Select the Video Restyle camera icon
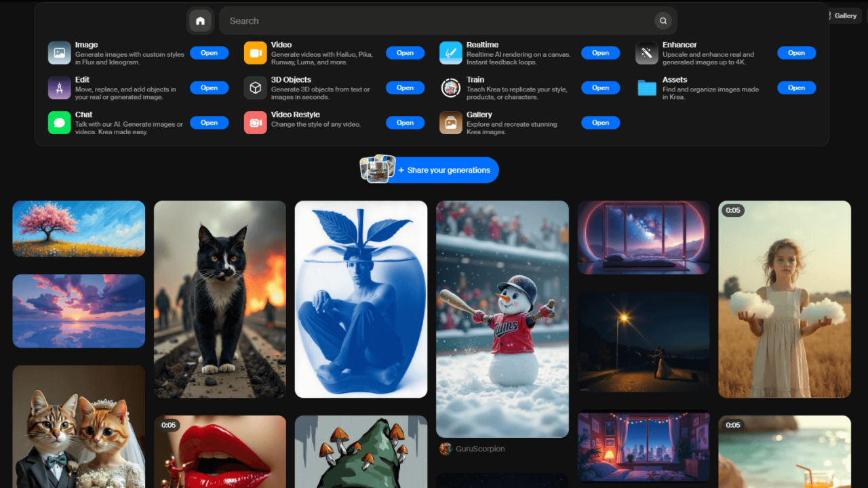Image resolution: width=868 pixels, height=488 pixels. point(255,122)
